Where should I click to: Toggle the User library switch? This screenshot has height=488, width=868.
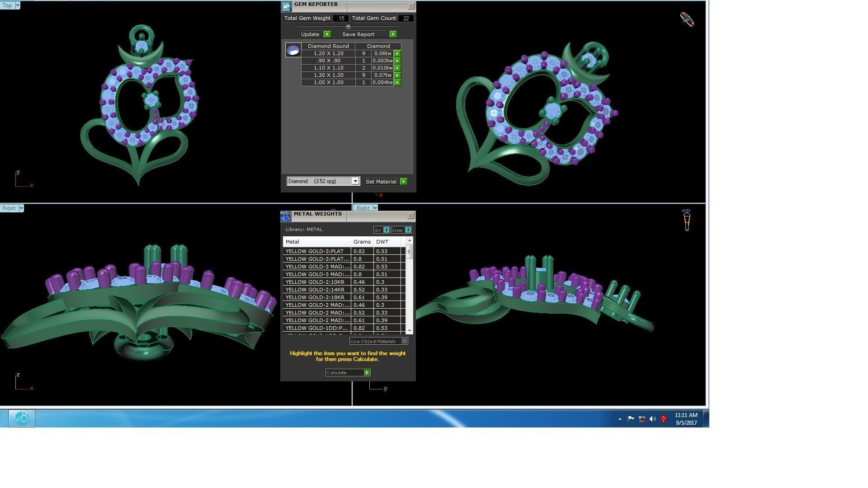pos(408,230)
